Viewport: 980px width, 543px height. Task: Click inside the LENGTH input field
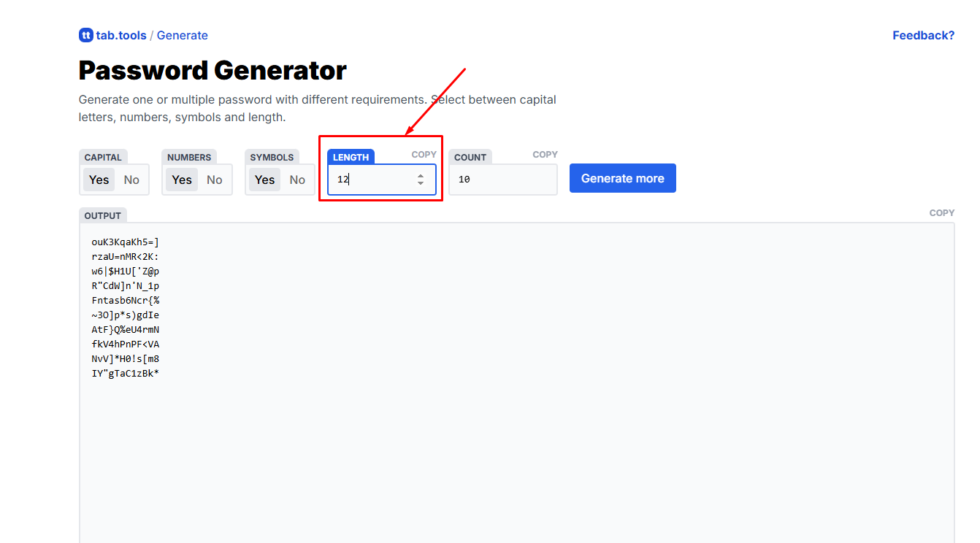click(372, 179)
